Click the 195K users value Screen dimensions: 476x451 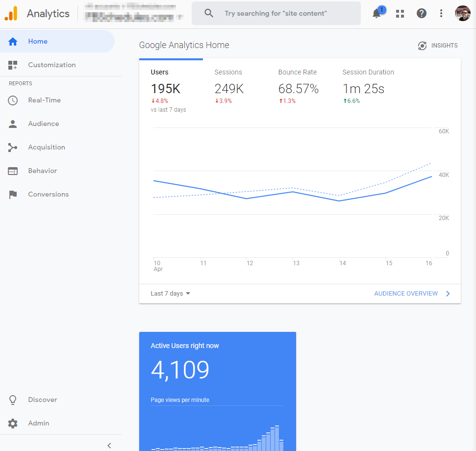[x=165, y=89]
